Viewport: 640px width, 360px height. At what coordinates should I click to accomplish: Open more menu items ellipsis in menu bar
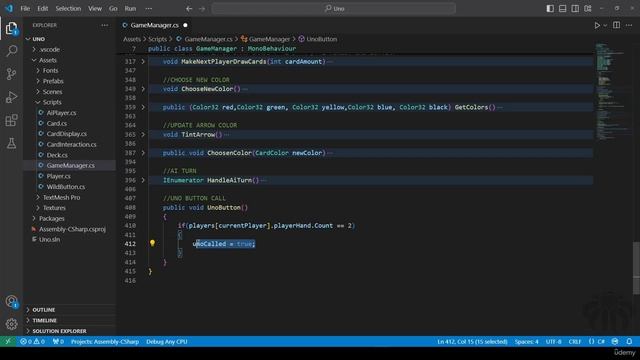click(149, 9)
